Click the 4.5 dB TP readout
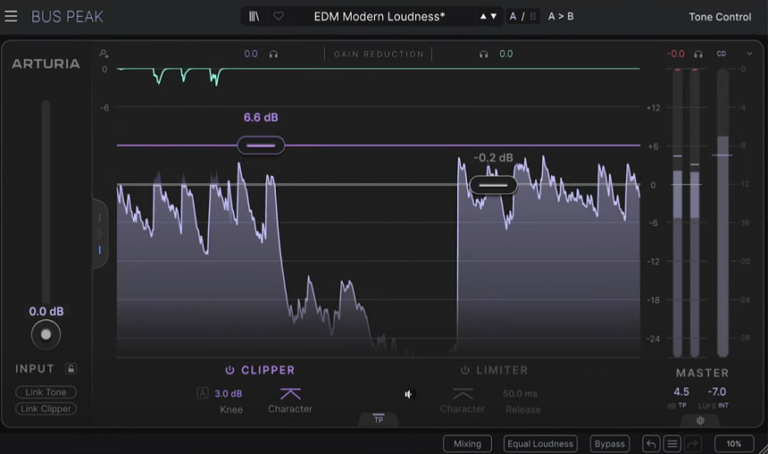Screen dimensions: 768x454 pos(681,392)
